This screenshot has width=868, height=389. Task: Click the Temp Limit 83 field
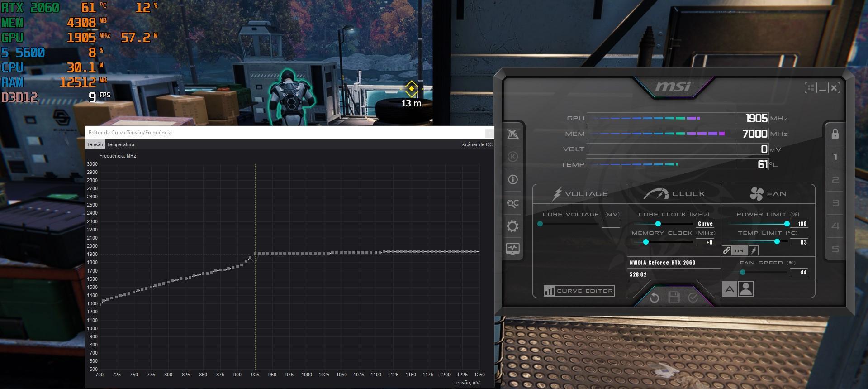(x=799, y=242)
